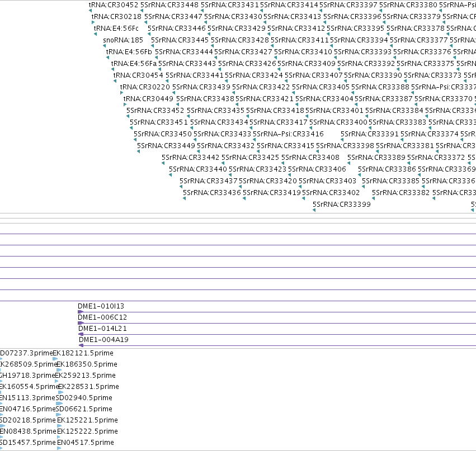The width and height of the screenshot is (476, 451).
Task: Select the 5SrRNA:CR33448 label
Action: pos(169,5)
